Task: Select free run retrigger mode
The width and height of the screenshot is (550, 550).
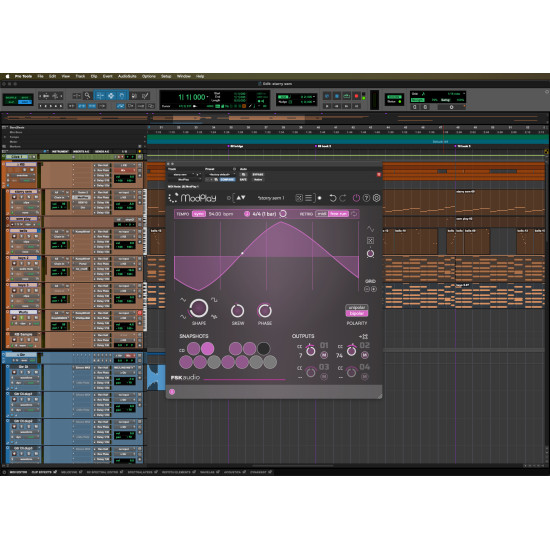Action: pyautogui.click(x=338, y=214)
